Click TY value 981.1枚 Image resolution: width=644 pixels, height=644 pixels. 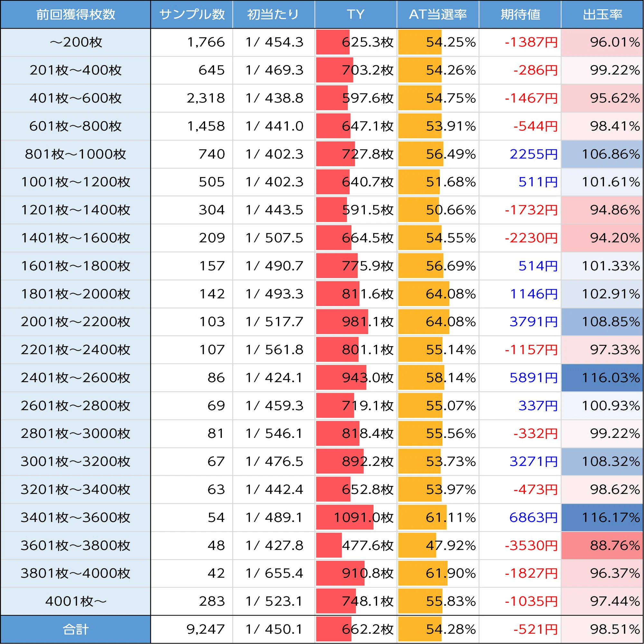pos(368,322)
